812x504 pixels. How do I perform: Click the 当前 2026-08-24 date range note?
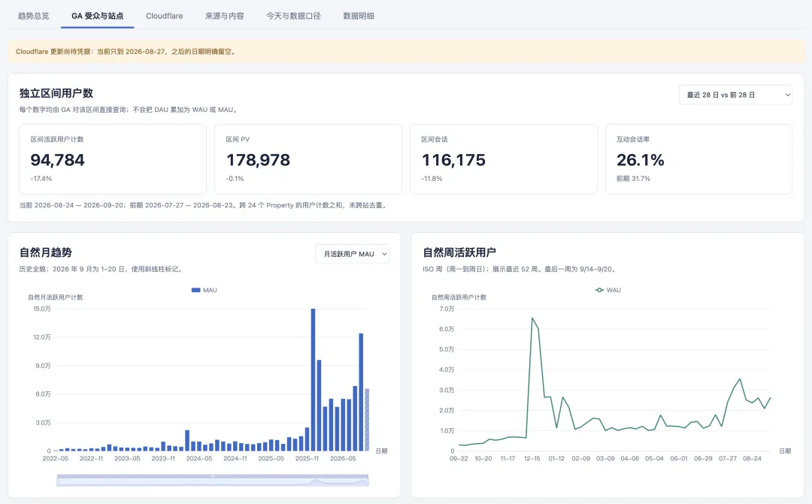[x=204, y=205]
